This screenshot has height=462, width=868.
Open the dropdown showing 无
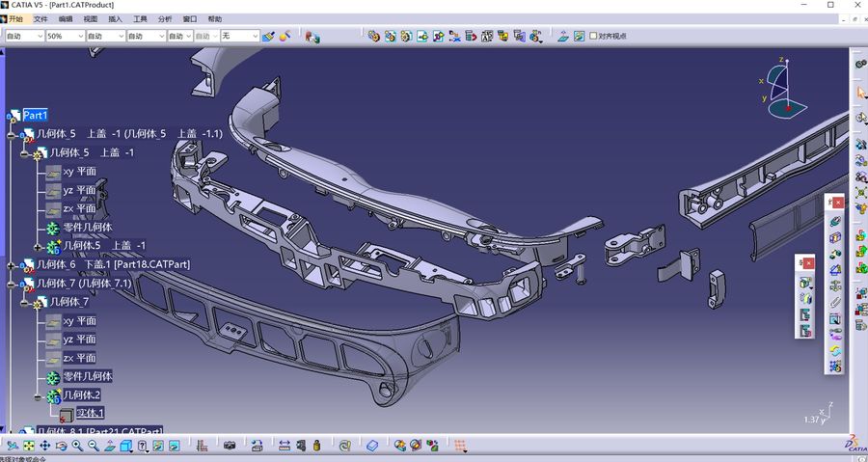240,36
